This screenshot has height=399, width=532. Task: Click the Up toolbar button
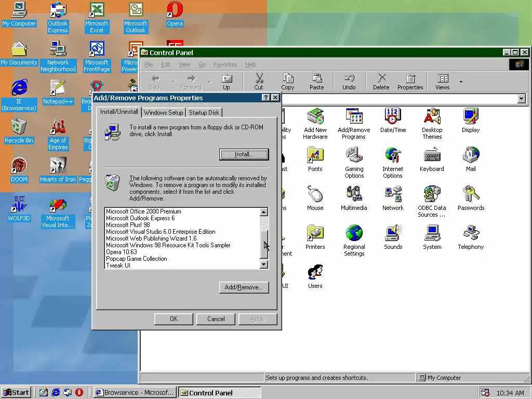(227, 82)
